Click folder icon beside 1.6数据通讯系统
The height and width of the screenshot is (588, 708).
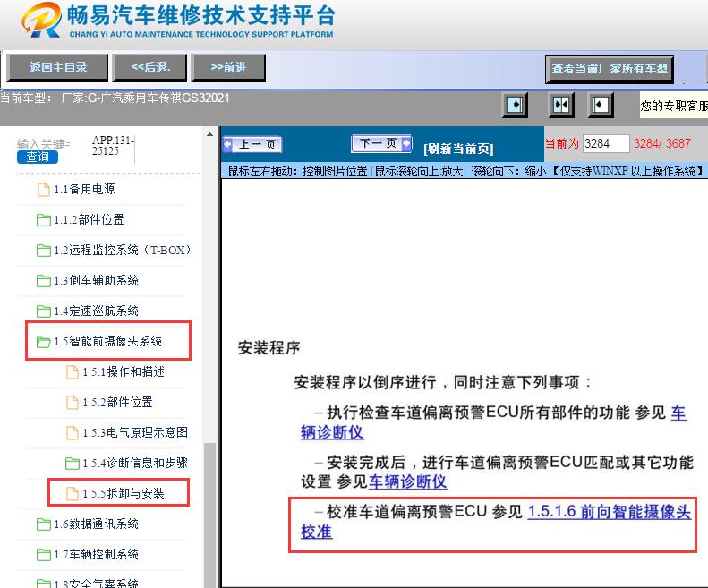43,524
